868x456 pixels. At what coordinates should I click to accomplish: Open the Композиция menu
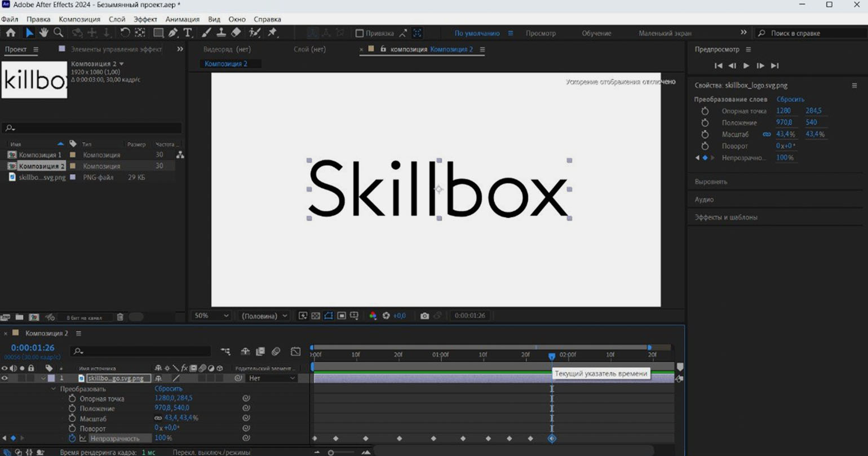(x=79, y=19)
